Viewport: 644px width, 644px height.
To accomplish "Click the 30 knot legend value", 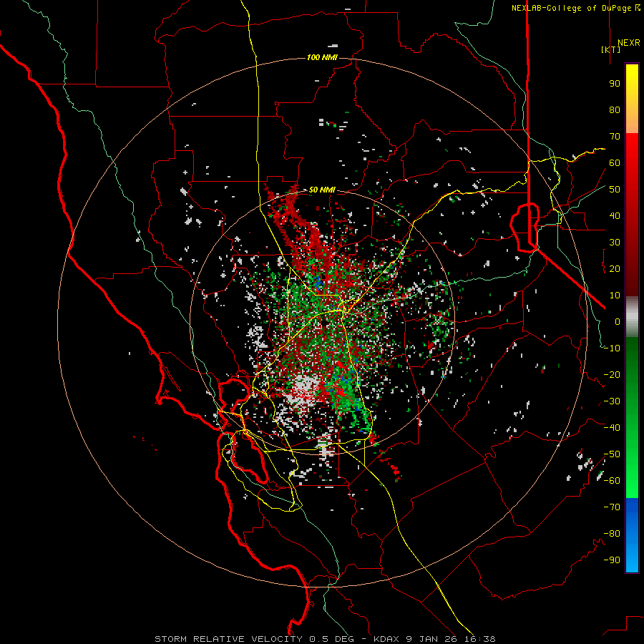I will point(615,243).
